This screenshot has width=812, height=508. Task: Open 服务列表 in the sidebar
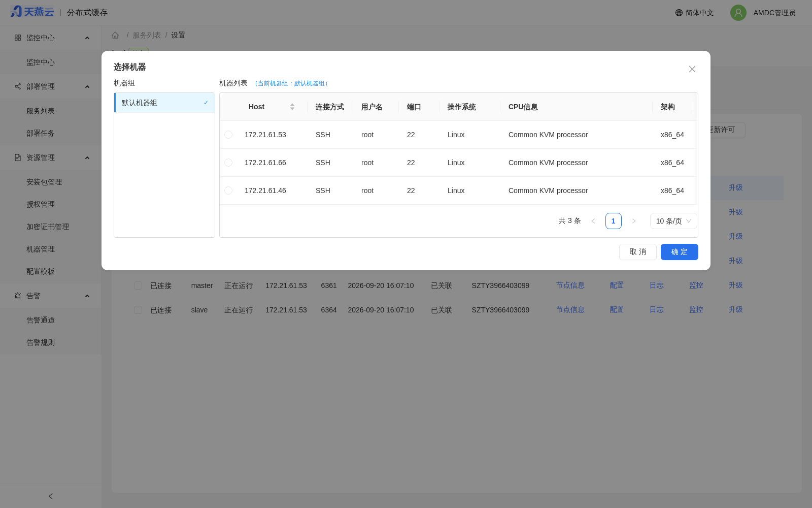[x=41, y=111]
